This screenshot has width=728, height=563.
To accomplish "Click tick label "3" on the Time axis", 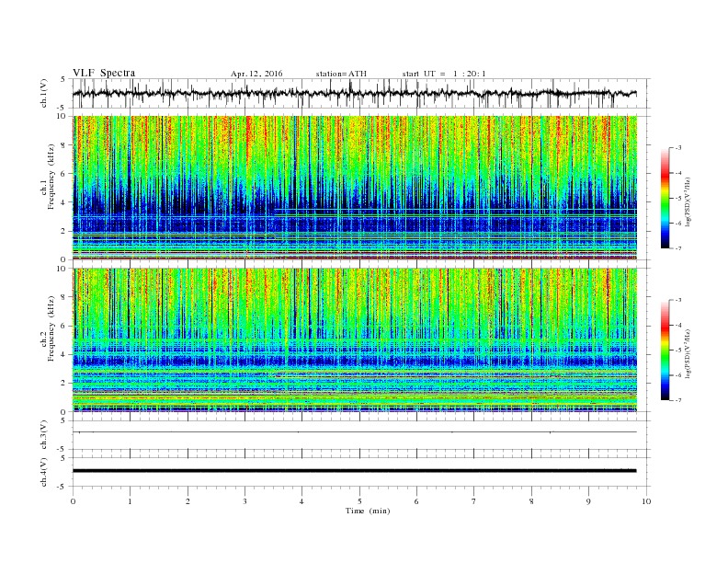I will point(245,501).
